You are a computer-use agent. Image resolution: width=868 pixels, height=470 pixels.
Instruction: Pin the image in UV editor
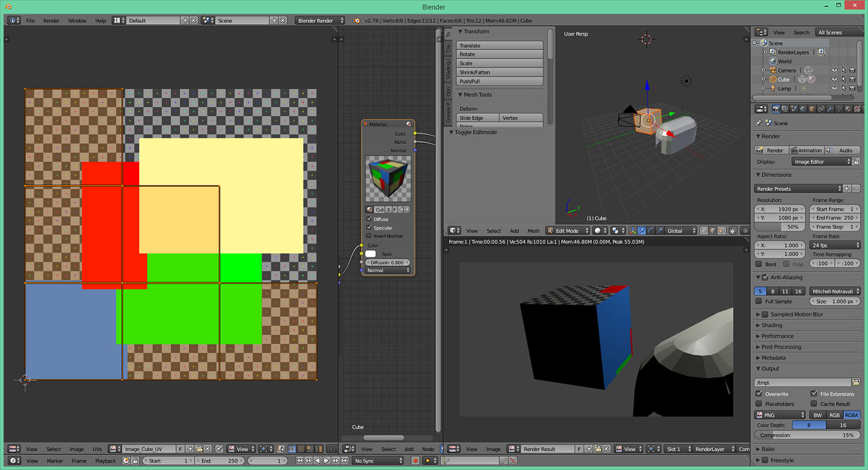pyautogui.click(x=219, y=449)
